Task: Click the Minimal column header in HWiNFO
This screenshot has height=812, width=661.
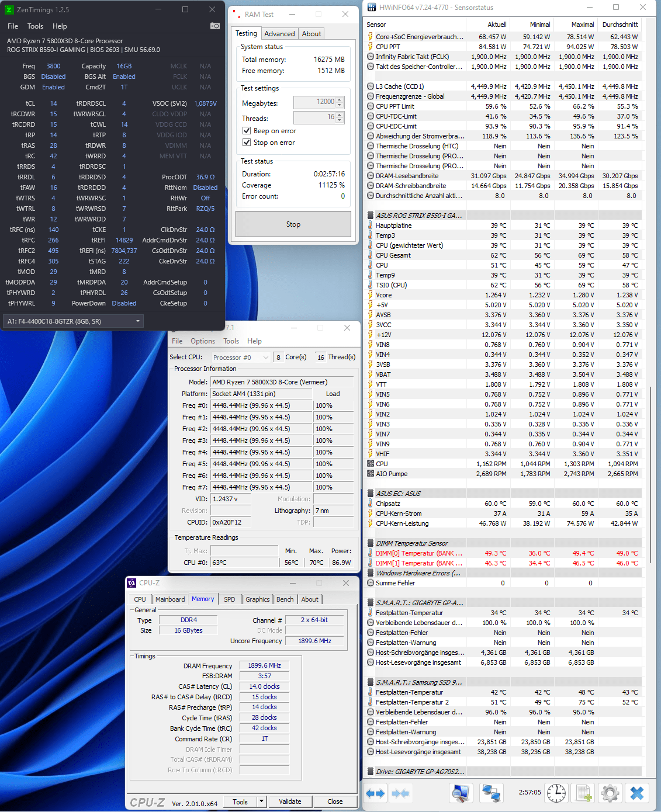Action: point(532,25)
